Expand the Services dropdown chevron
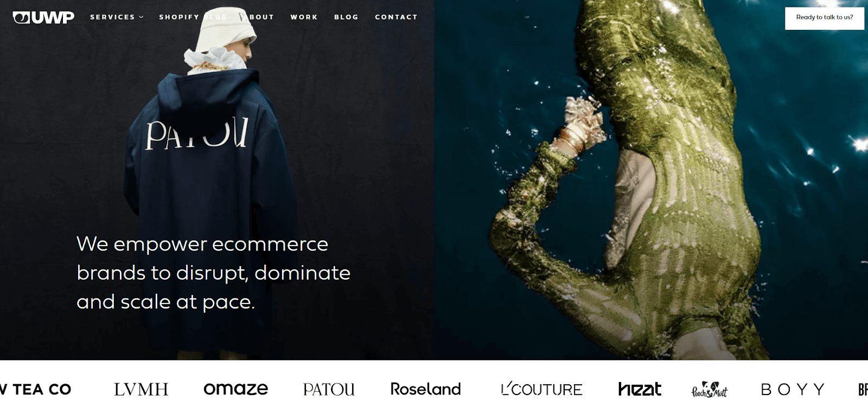Image resolution: width=868 pixels, height=414 pixels. click(141, 17)
